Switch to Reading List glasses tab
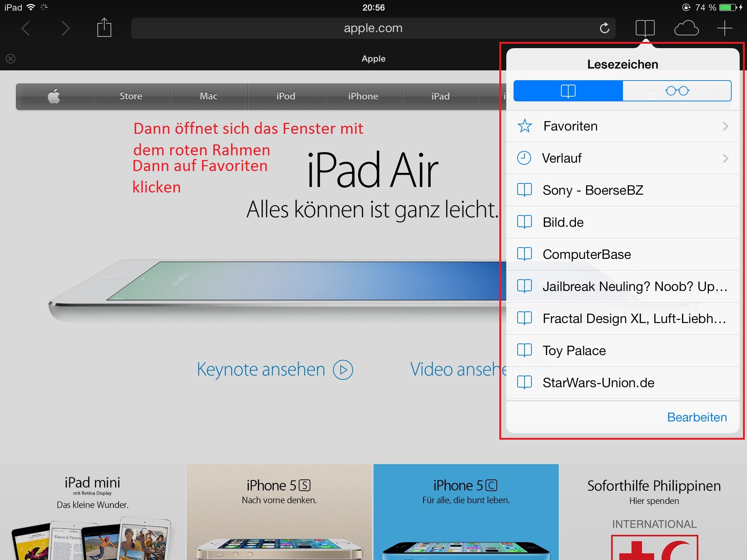747x560 pixels. point(677,91)
